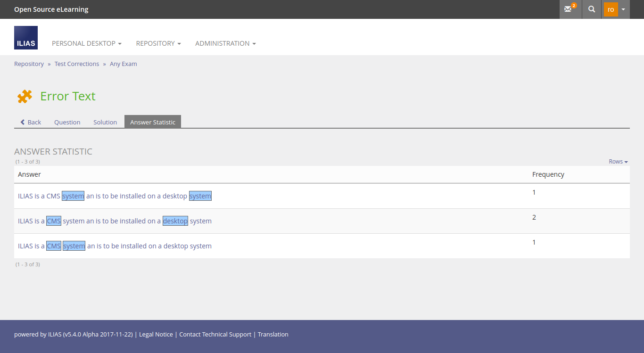Expand the Repository menu
This screenshot has height=353, width=644.
point(158,43)
